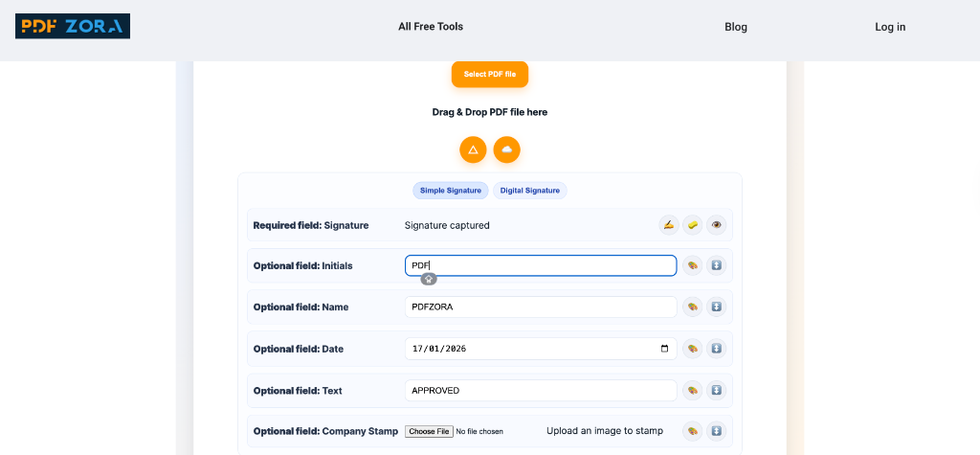Toggle signature preview with the eye icon
The height and width of the screenshot is (455, 980).
(x=717, y=225)
